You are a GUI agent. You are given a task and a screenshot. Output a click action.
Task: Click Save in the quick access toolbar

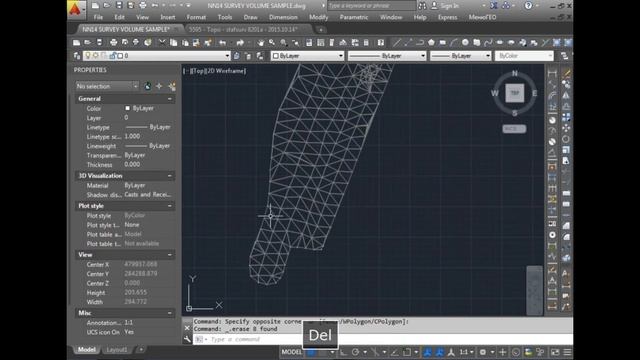(119, 6)
